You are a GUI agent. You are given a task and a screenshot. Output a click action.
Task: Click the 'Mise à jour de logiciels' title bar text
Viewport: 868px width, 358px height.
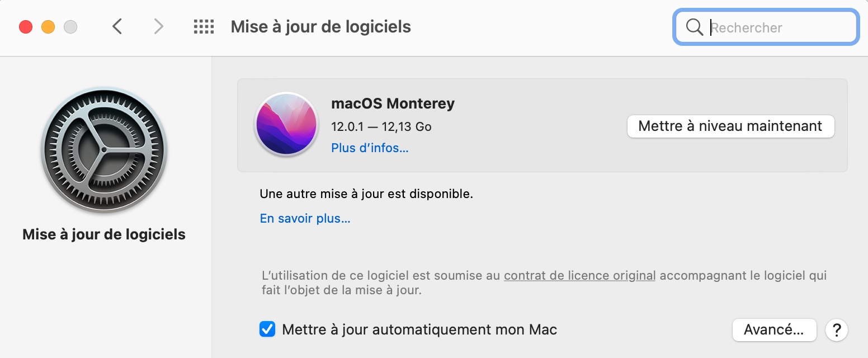[320, 26]
